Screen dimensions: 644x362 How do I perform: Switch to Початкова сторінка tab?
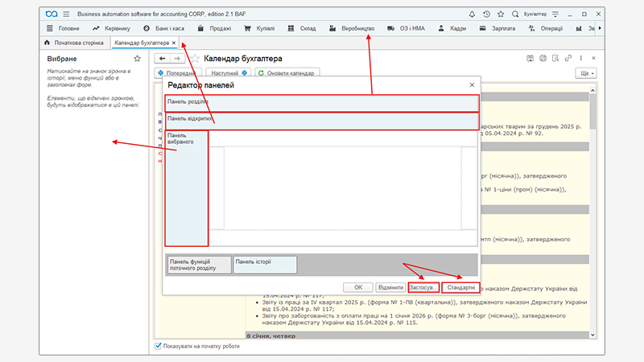click(74, 43)
